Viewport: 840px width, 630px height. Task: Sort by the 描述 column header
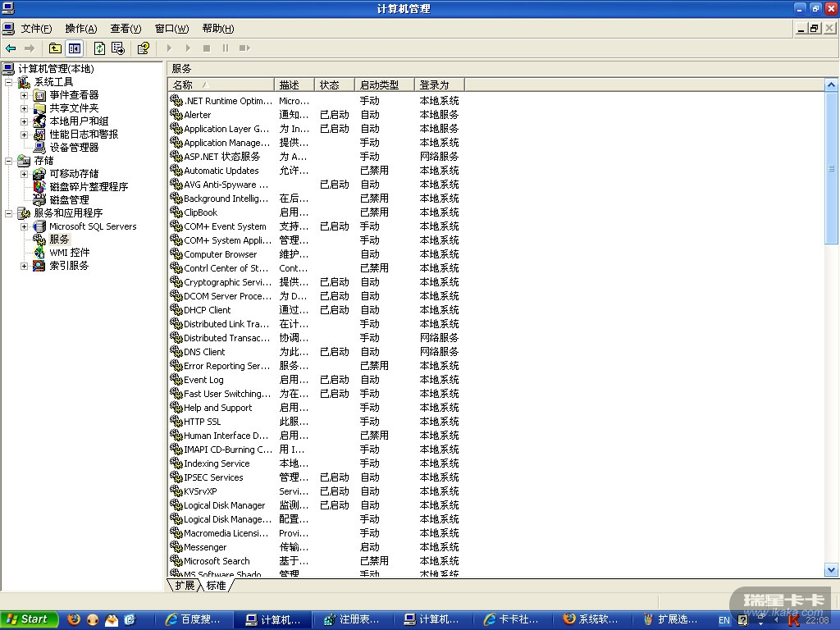coord(294,84)
